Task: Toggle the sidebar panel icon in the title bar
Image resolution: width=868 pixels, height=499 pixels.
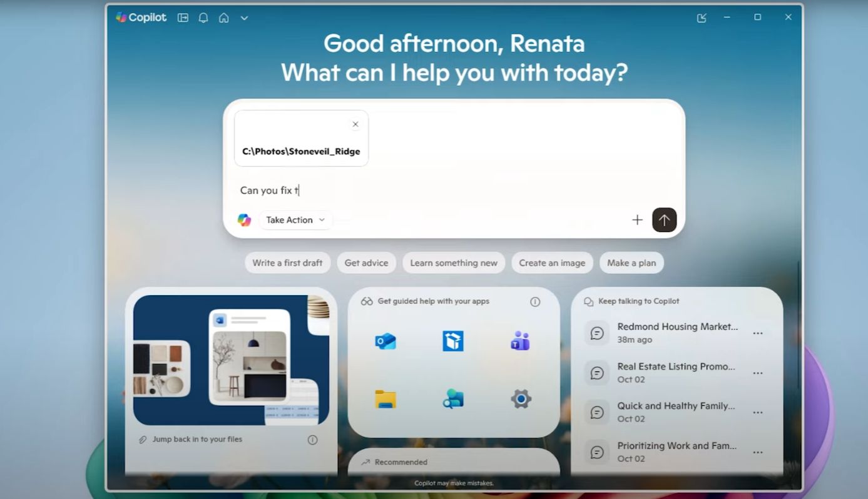Action: pyautogui.click(x=183, y=18)
